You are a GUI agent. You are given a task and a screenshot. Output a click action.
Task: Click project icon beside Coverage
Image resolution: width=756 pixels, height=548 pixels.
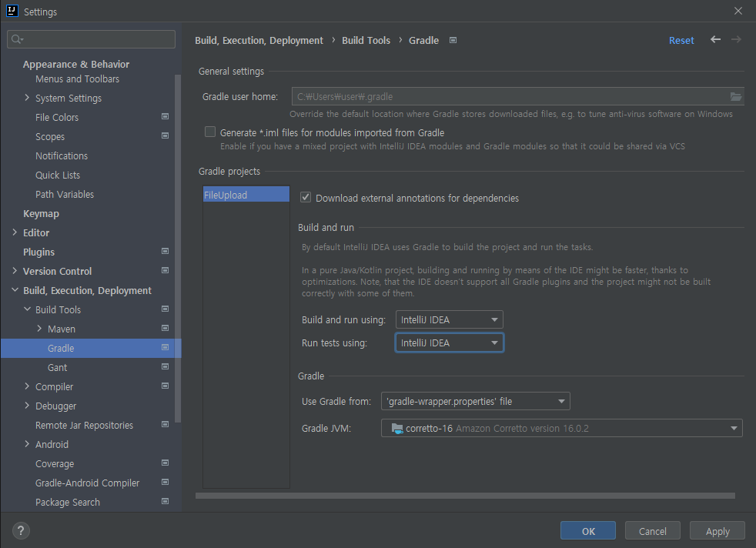tap(165, 463)
